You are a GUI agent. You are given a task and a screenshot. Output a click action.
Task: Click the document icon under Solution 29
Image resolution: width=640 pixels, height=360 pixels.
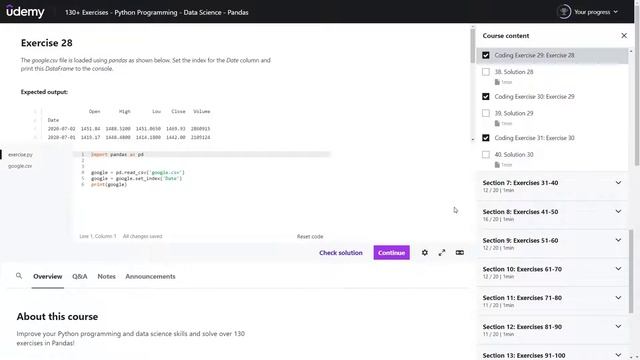497,123
